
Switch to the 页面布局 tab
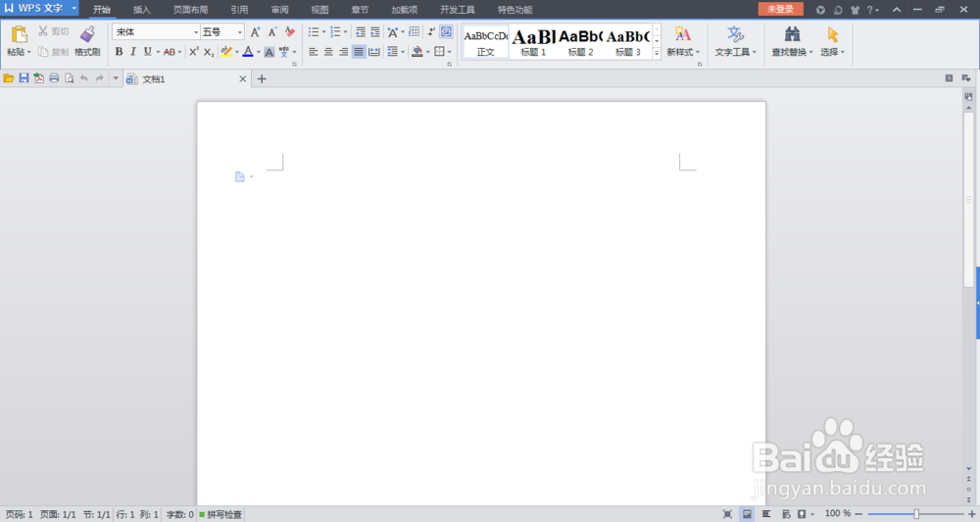pyautogui.click(x=191, y=10)
